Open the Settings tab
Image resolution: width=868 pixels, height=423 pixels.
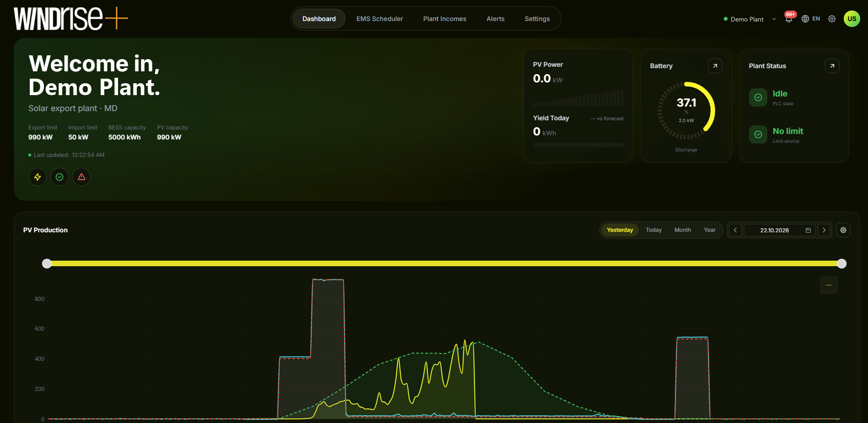pyautogui.click(x=537, y=19)
